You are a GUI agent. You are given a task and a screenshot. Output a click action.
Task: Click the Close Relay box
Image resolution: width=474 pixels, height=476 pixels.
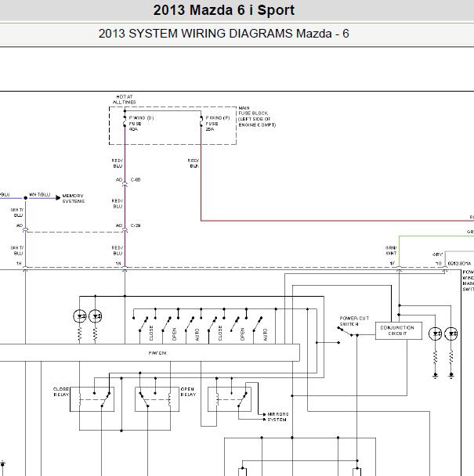click(x=92, y=399)
